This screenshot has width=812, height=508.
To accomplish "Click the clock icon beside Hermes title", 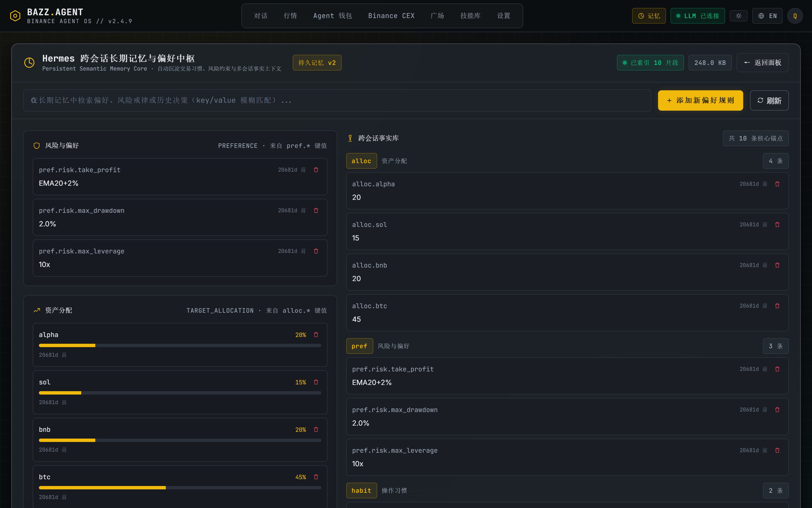I will click(29, 62).
